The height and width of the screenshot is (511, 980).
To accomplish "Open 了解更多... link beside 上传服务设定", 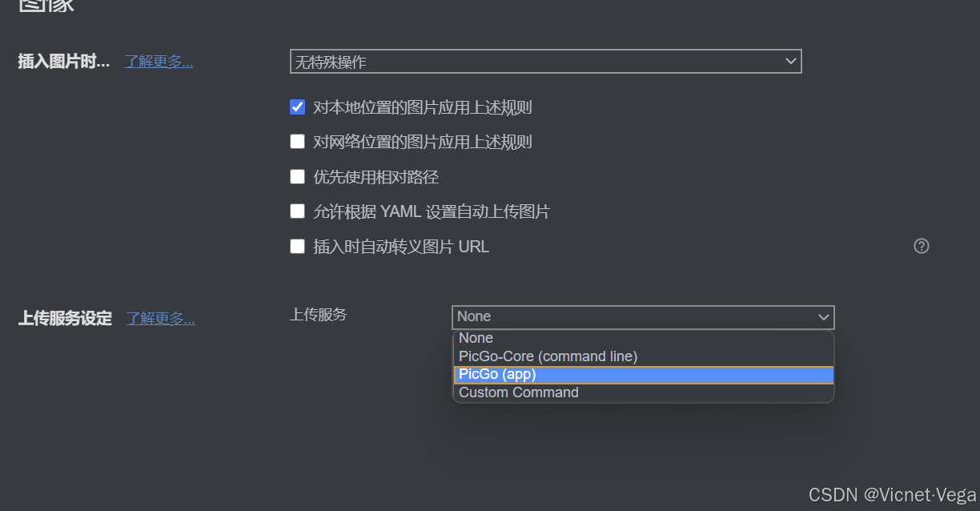I will (160, 317).
